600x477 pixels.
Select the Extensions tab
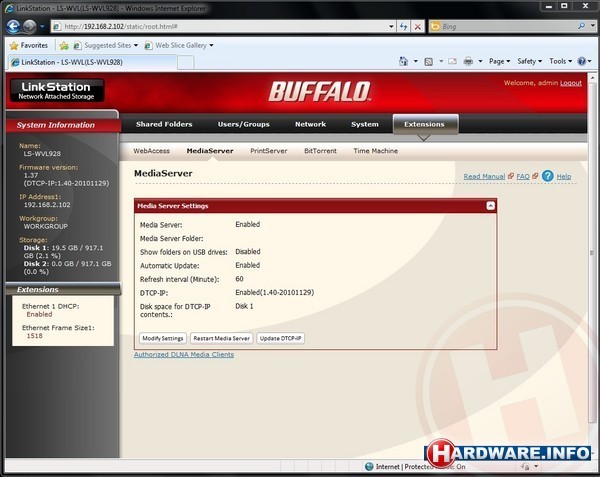coord(425,124)
